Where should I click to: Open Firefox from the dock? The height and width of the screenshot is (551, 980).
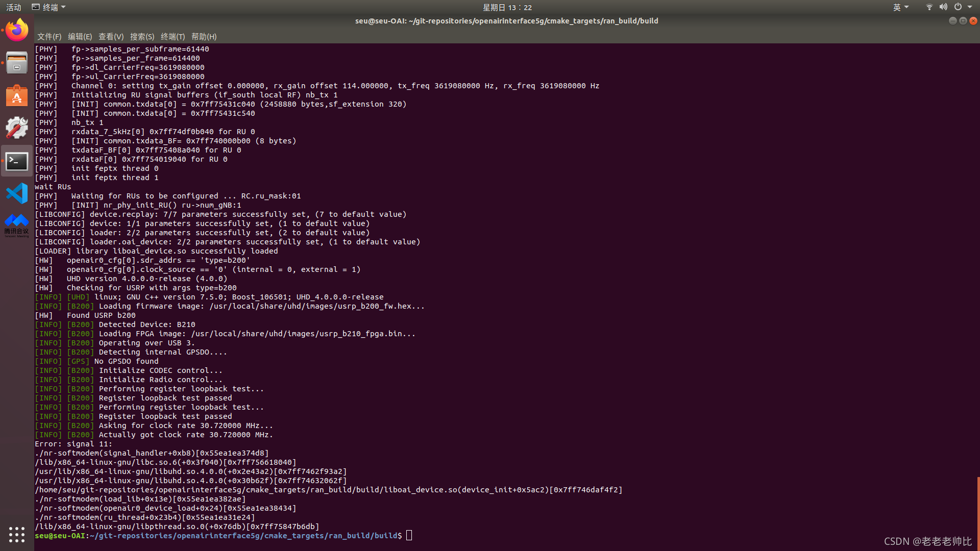click(17, 31)
